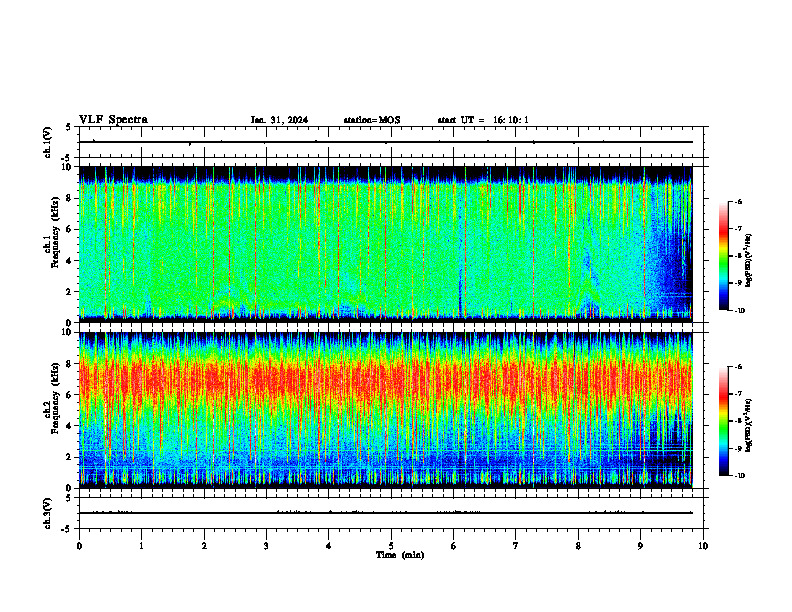Click the time axis tick label "10"
Screen dimensions: 792x612
tap(703, 546)
